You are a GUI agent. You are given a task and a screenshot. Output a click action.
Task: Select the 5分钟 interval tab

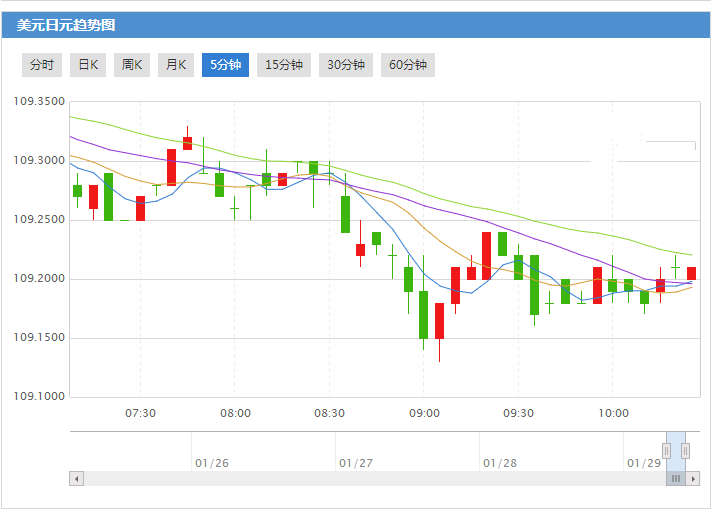(x=225, y=65)
